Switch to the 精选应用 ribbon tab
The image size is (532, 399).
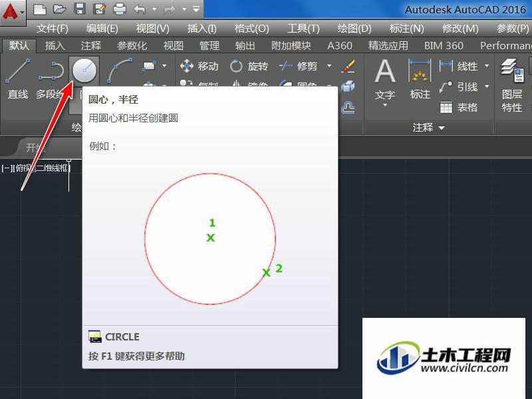388,45
